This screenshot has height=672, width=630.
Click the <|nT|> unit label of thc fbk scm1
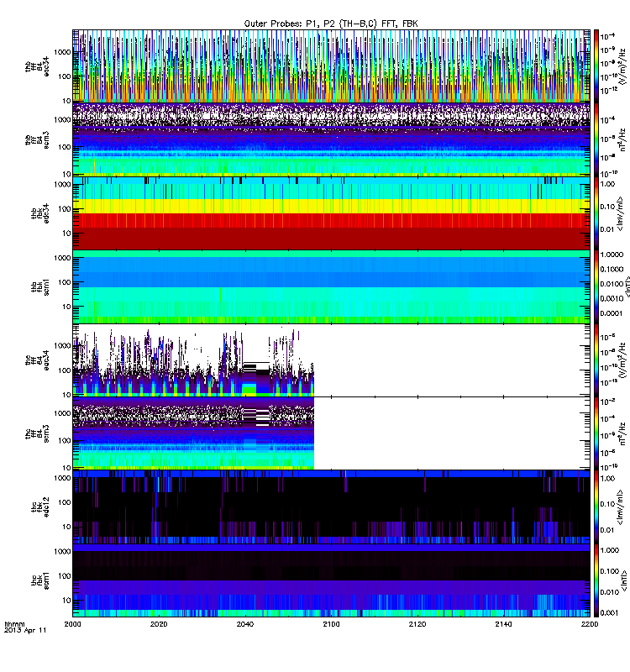(x=624, y=580)
